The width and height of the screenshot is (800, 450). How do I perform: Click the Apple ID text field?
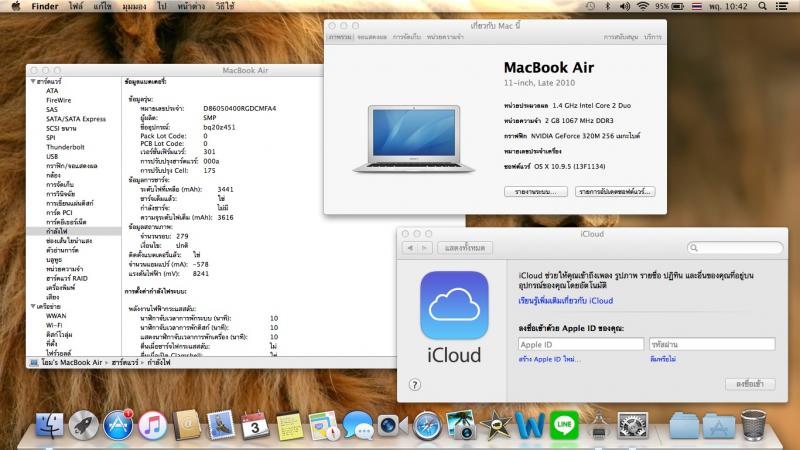tap(581, 344)
